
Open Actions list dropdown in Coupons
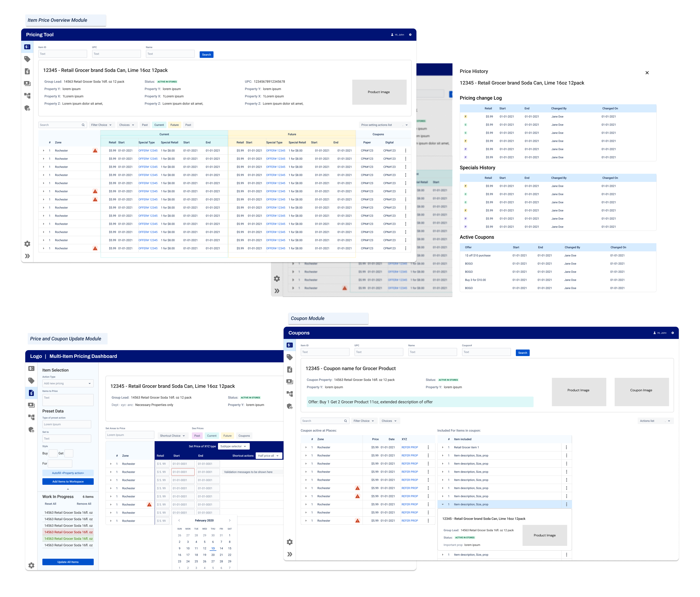click(655, 421)
